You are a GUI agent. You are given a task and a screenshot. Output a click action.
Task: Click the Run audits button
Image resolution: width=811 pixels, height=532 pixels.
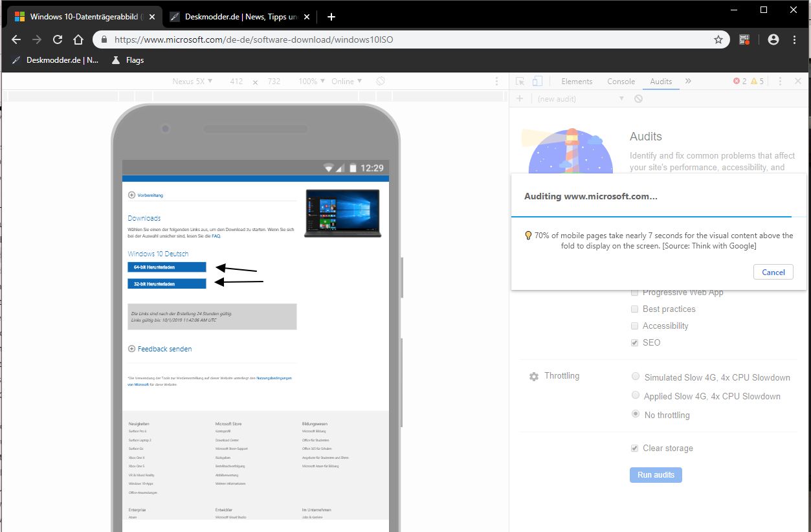pyautogui.click(x=656, y=474)
